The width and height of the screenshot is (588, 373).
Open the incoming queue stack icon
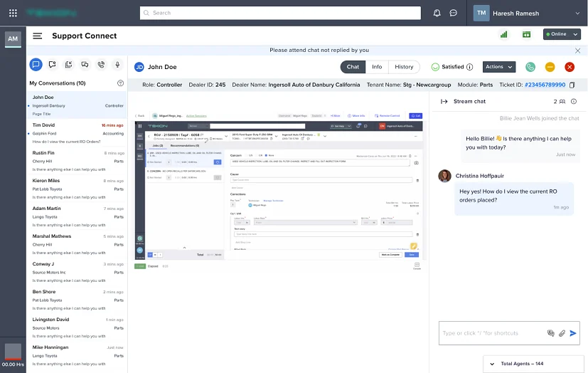tap(69, 65)
